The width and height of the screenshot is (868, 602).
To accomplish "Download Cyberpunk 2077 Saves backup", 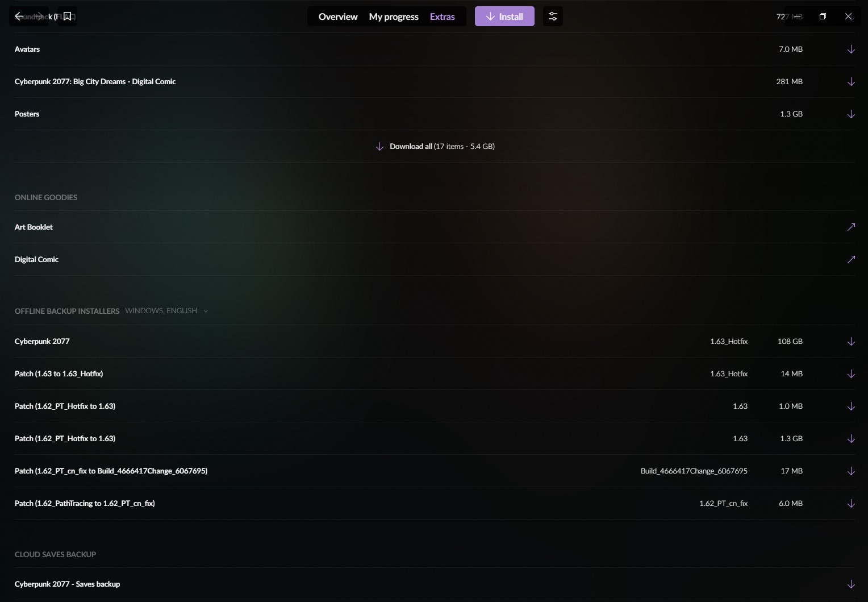I will 851,584.
